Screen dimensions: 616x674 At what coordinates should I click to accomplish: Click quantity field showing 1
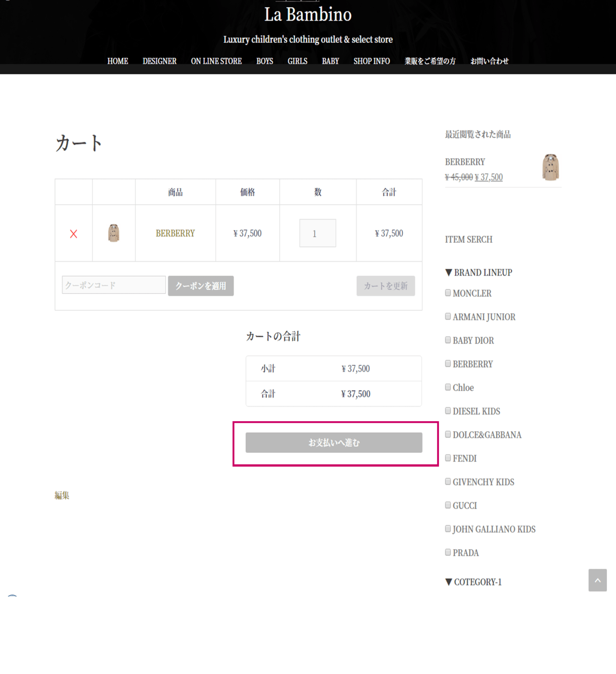point(318,233)
